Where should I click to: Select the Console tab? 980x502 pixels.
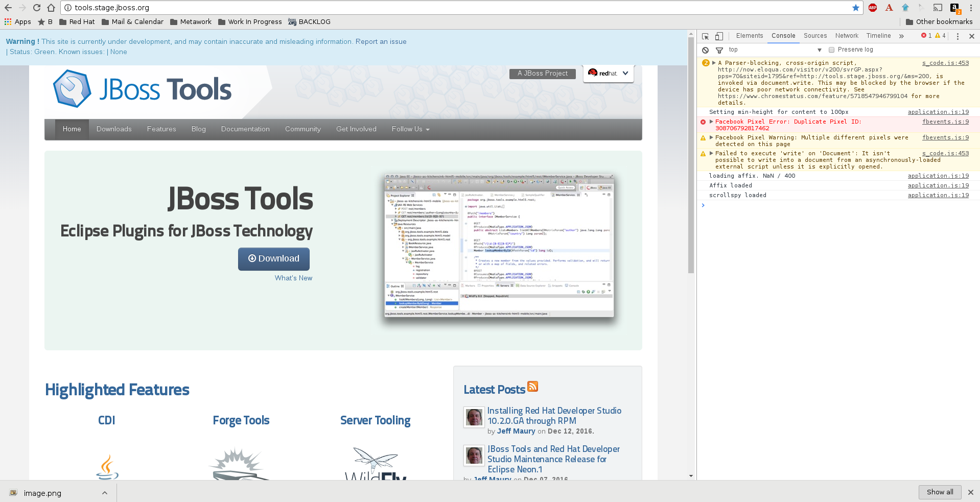[x=783, y=36]
